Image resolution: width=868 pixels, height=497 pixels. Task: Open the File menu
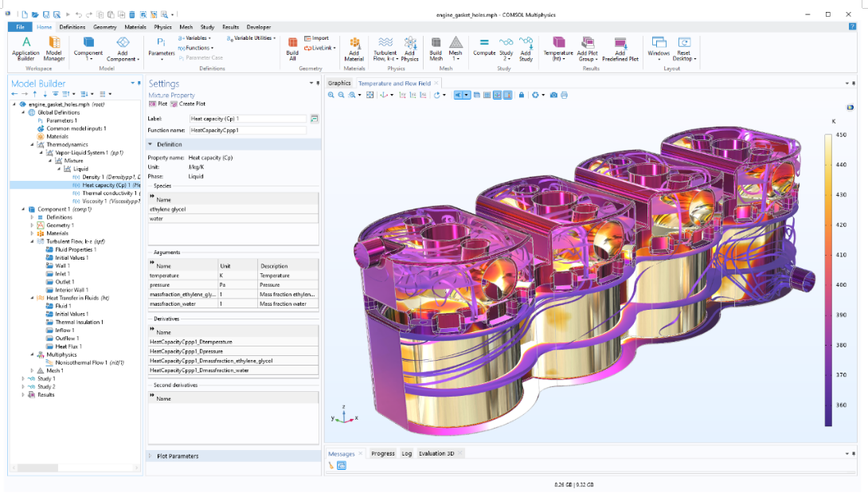[21, 26]
